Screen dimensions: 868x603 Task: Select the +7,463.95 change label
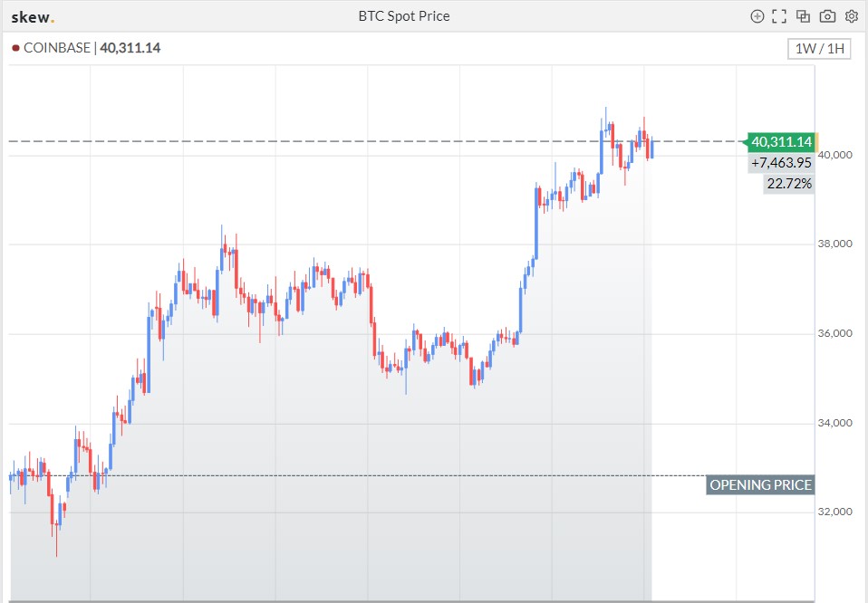pos(781,163)
